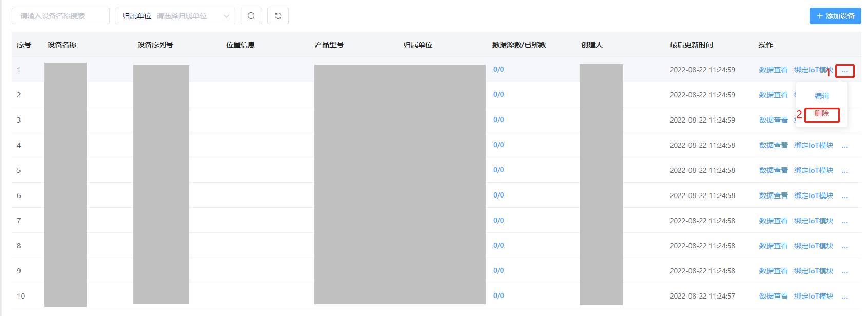Viewport: 868px width, 316px height.
Task: Click the 设备序列号 column header
Action: [155, 45]
